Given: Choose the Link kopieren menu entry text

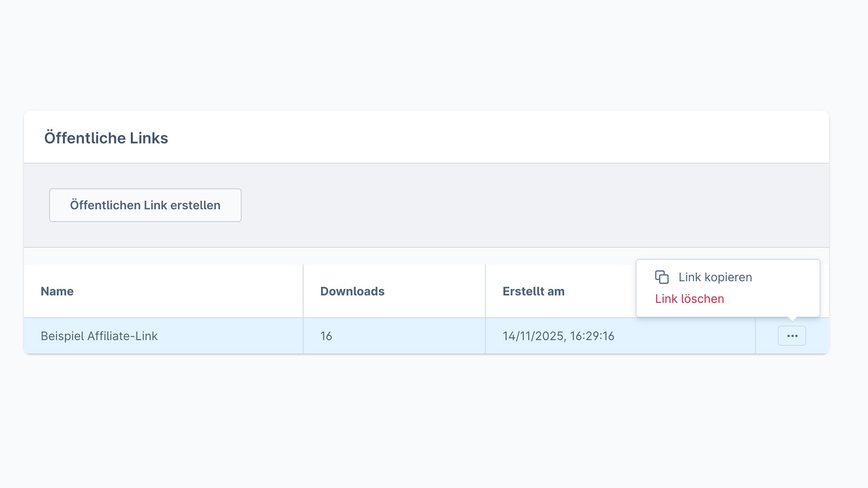Looking at the screenshot, I should click(x=715, y=277).
